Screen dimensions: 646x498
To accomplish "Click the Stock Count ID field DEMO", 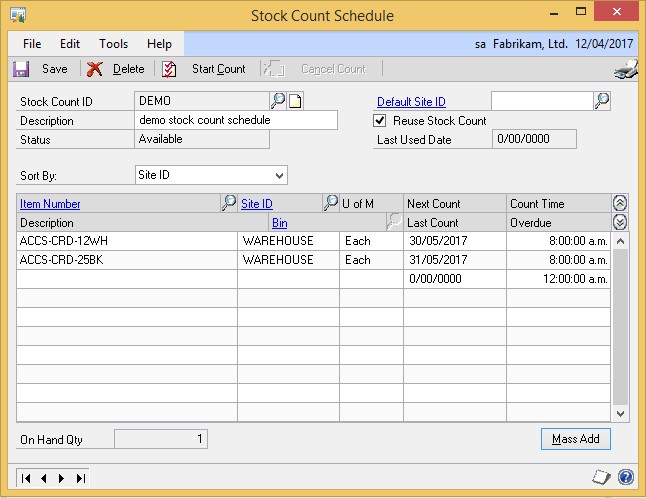I will click(202, 101).
